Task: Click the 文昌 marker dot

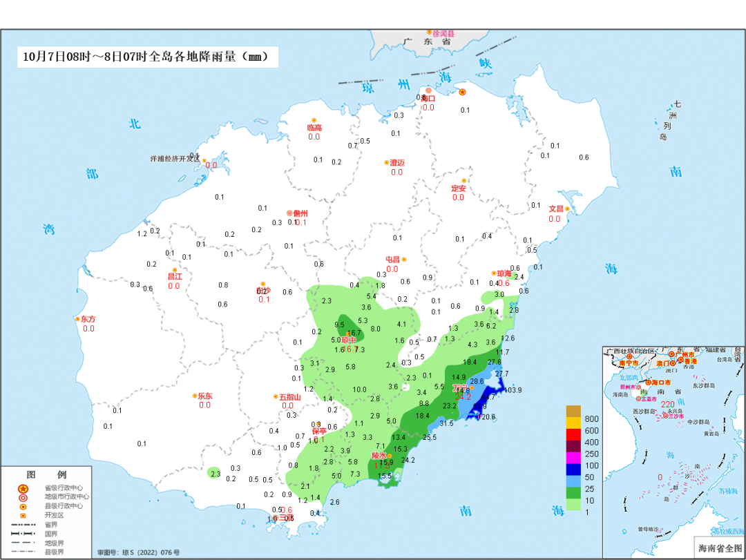Action: [x=567, y=209]
